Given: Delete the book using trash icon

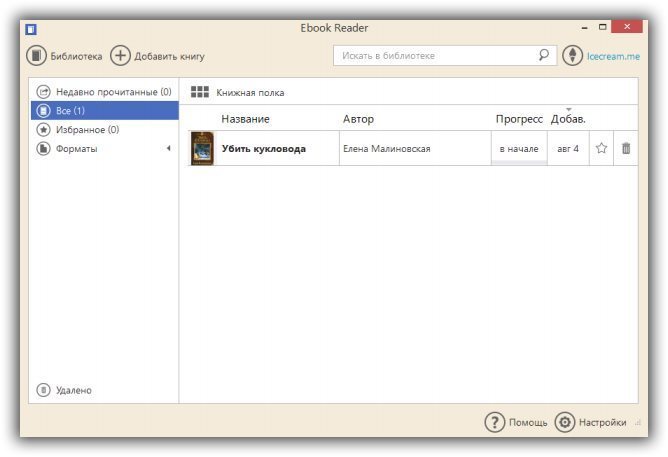Looking at the screenshot, I should (626, 148).
